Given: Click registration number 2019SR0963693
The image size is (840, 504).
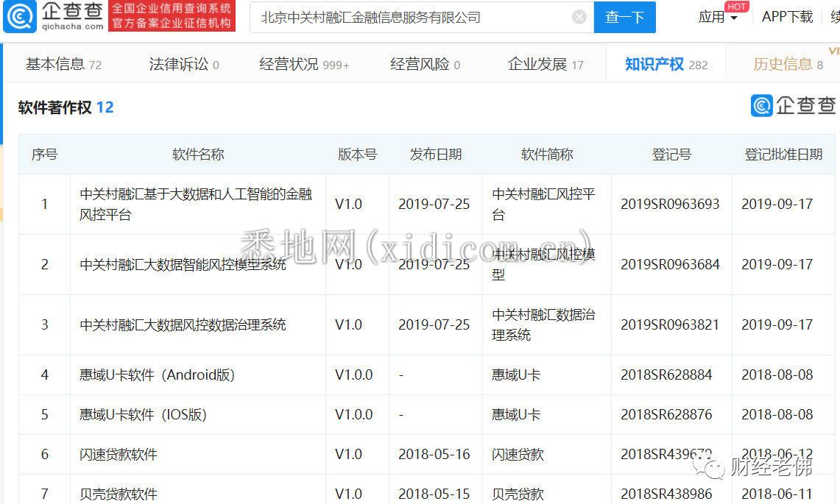Looking at the screenshot, I should point(670,204).
